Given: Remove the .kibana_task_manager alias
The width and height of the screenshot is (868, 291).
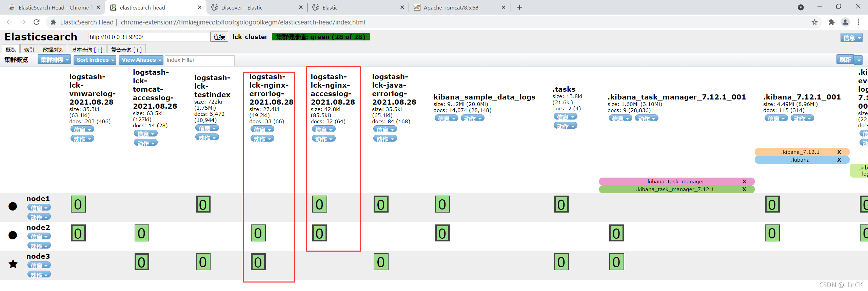Looking at the screenshot, I should [x=744, y=181].
